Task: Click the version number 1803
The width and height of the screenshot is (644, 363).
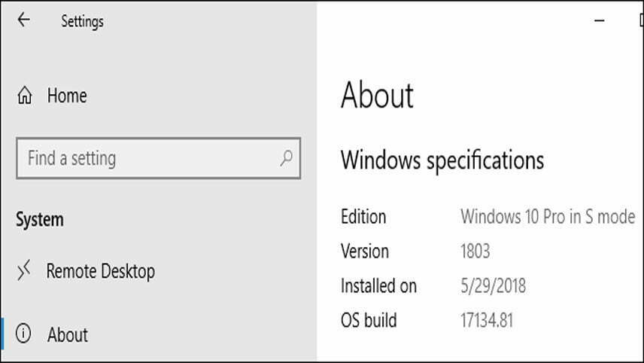Action: tap(475, 252)
